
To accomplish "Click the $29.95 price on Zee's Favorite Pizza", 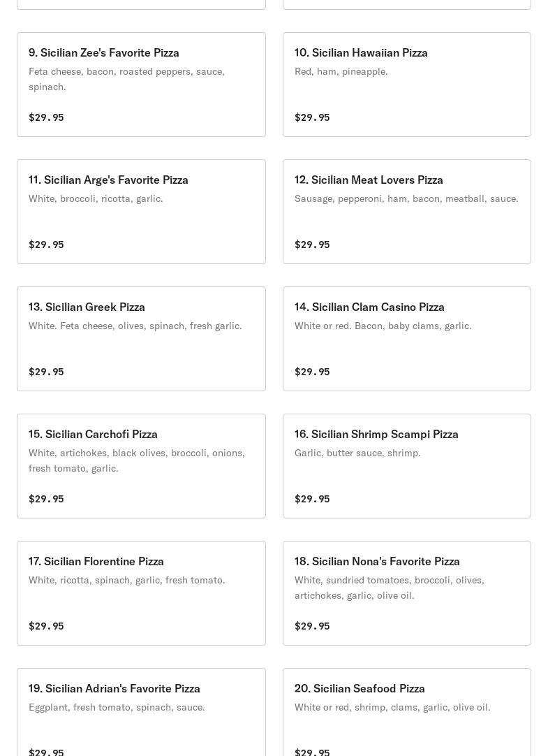I will point(46,117).
